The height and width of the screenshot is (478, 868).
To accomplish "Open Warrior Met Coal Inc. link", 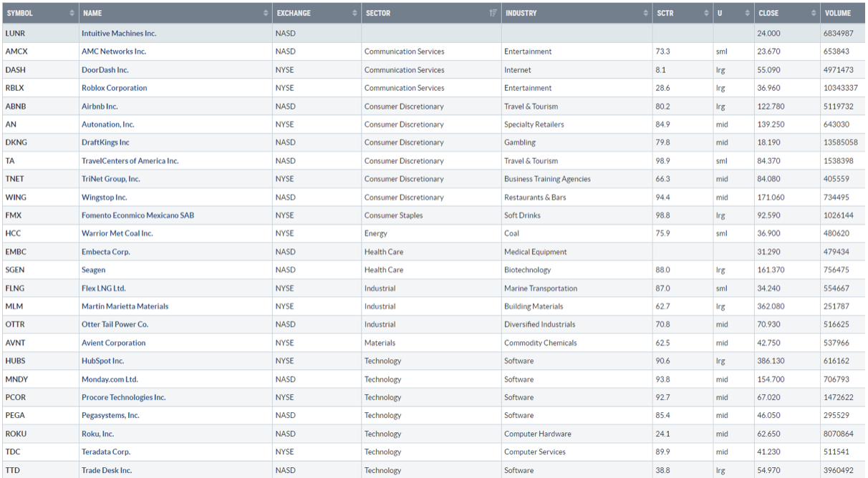I will point(117,233).
